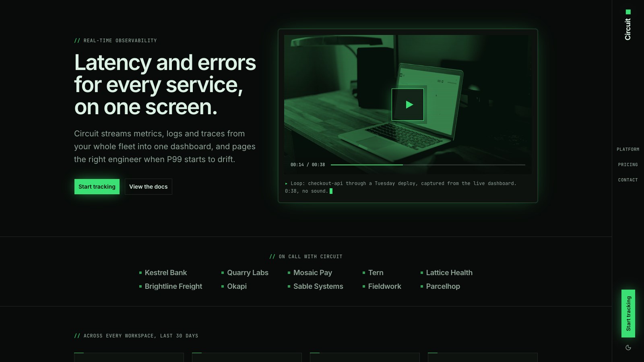Screen dimensions: 644x362
Task: Click the Real-Time Observability eyebrow label
Action: (116, 41)
